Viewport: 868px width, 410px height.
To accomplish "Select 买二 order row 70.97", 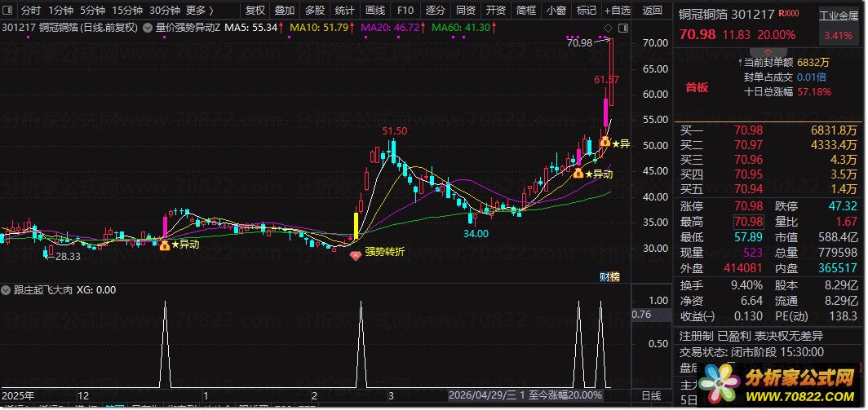I will click(x=769, y=146).
